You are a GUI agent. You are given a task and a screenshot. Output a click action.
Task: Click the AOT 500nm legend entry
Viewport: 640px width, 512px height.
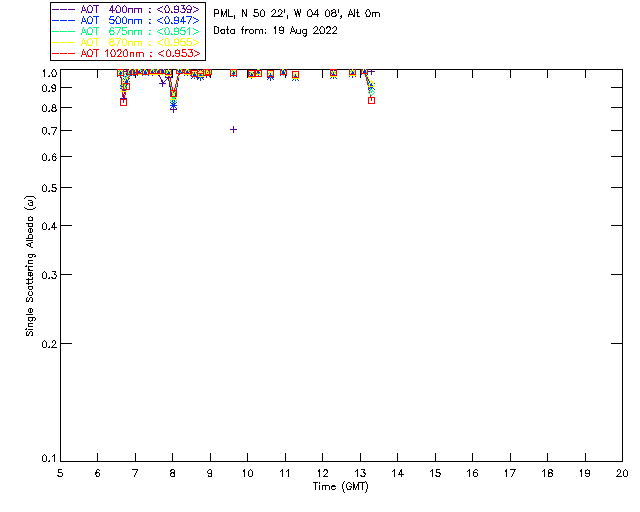(126, 20)
